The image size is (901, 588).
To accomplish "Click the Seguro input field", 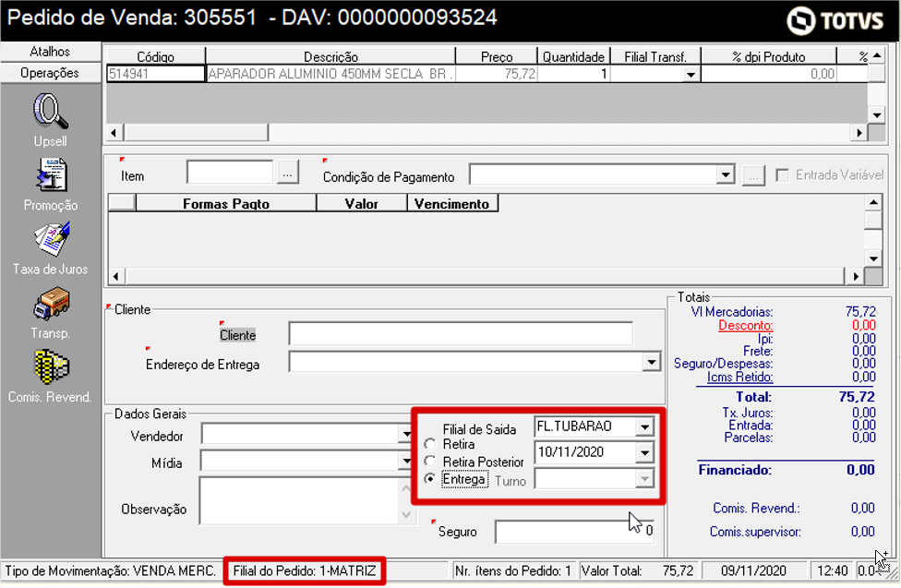I will point(574,531).
